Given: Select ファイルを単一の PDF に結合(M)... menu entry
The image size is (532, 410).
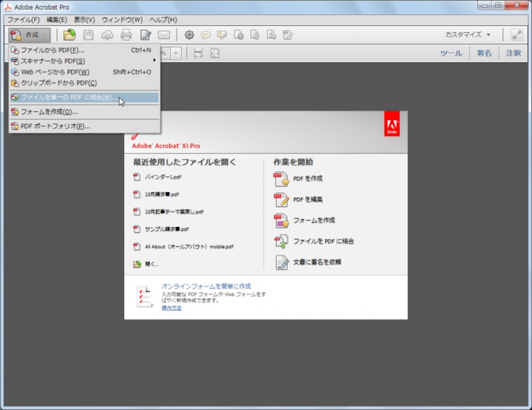Looking at the screenshot, I should 84,98.
